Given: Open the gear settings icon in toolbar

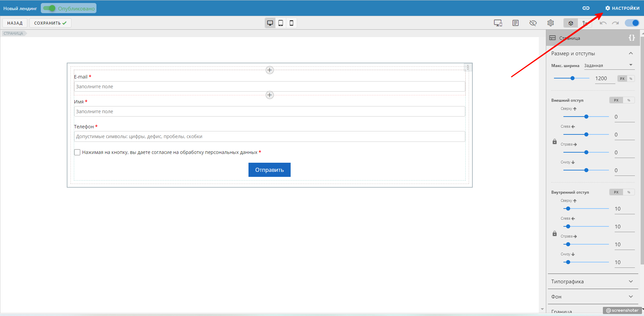Looking at the screenshot, I should [551, 23].
